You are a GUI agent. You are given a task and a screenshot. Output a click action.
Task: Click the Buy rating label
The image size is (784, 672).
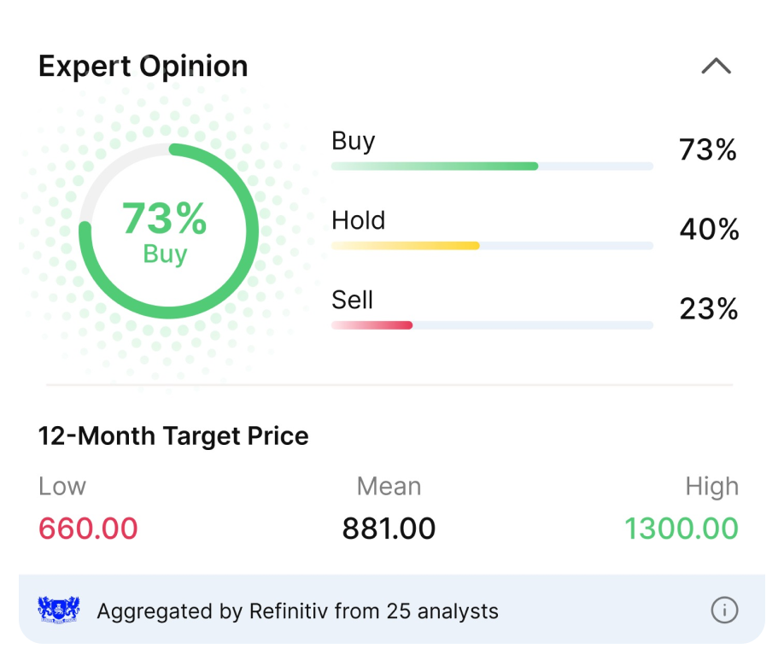pos(353,142)
